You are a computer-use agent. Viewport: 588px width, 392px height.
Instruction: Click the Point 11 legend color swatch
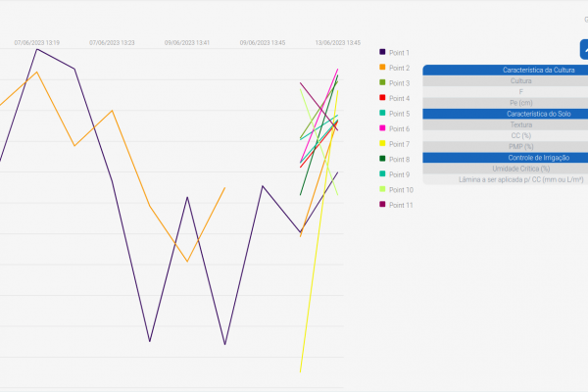[x=382, y=204]
